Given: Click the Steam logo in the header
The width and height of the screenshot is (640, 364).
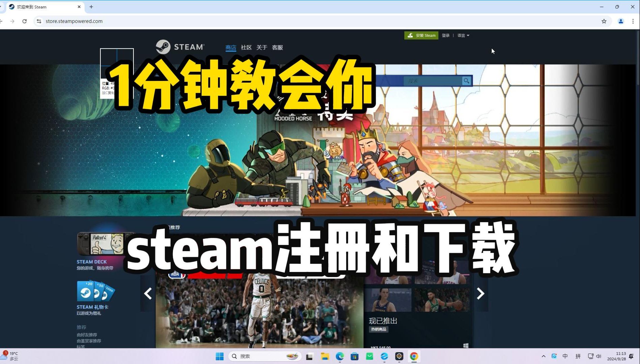Looking at the screenshot, I should (180, 47).
